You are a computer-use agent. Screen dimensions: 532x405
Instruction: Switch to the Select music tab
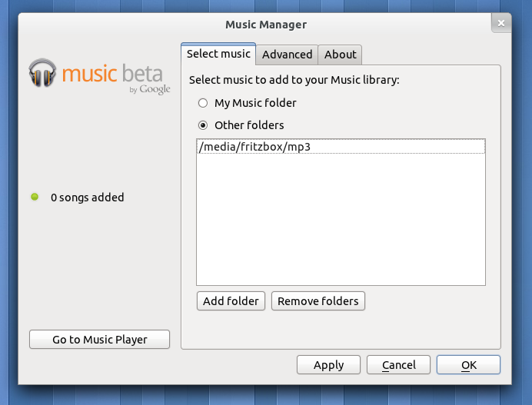point(218,54)
